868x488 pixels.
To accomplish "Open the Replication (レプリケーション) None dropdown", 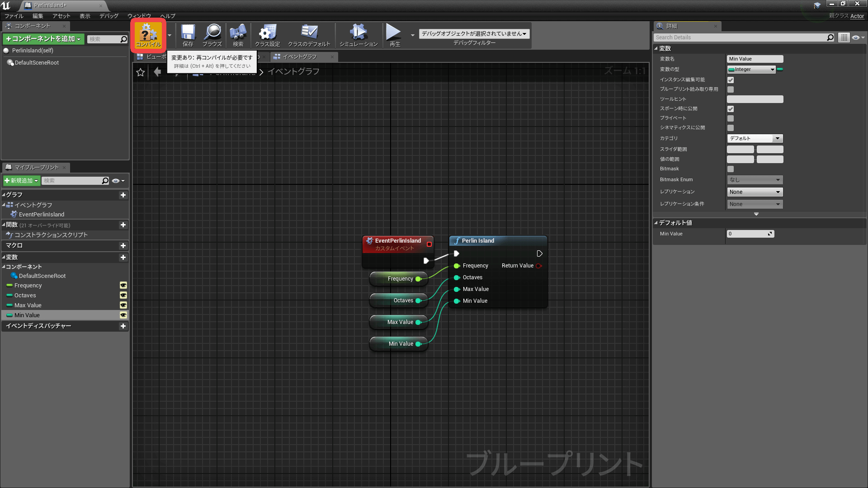I will 755,192.
